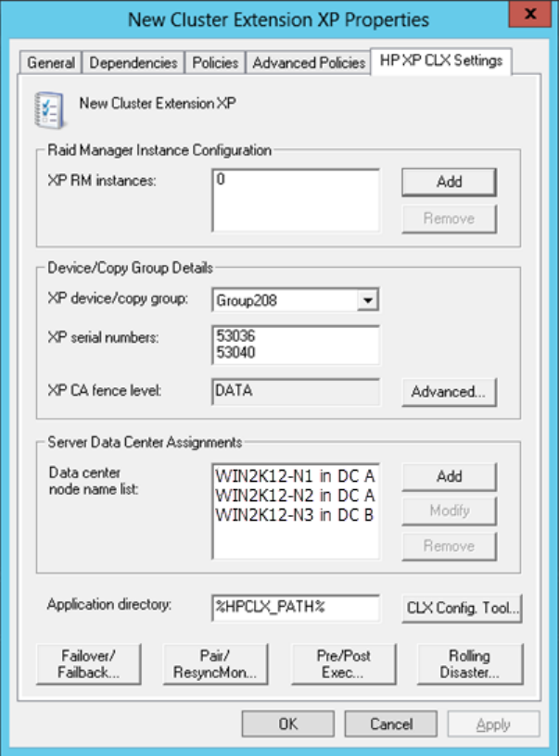Select WIN2K12-N3 in DC B entry
559x756 pixels.
(x=295, y=515)
